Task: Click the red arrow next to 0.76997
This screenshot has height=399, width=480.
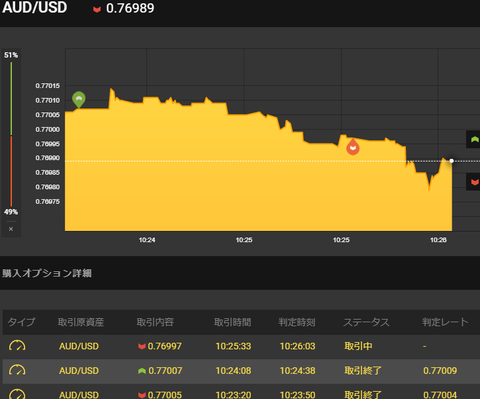Action: 142,346
